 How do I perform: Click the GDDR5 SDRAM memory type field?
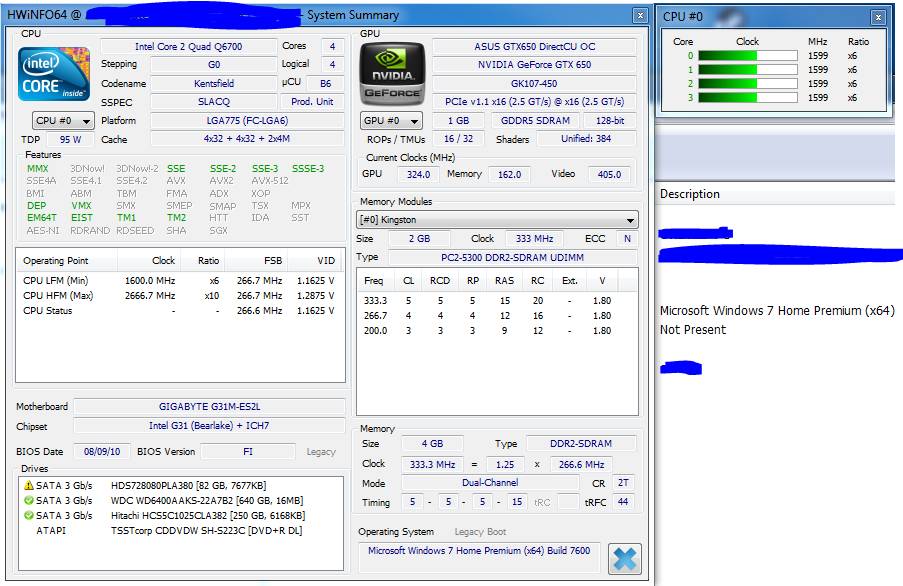pyautogui.click(x=535, y=121)
